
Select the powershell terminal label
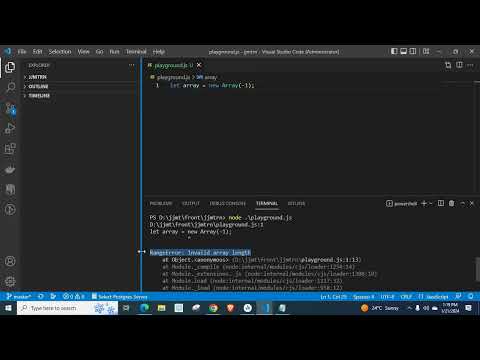click(402, 203)
